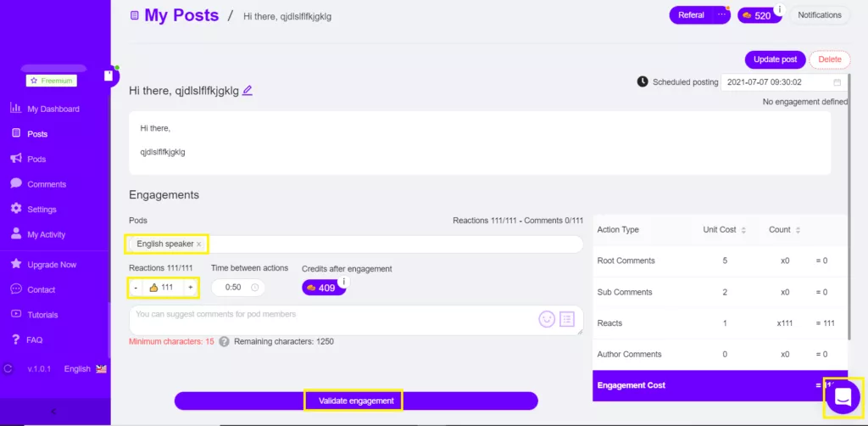Click the Reacts row label

tap(609, 323)
